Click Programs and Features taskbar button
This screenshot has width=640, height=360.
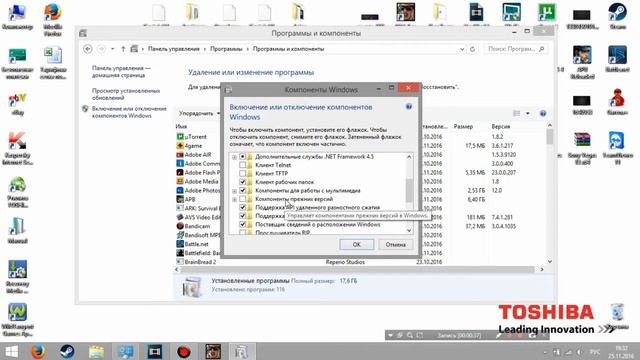point(241,351)
